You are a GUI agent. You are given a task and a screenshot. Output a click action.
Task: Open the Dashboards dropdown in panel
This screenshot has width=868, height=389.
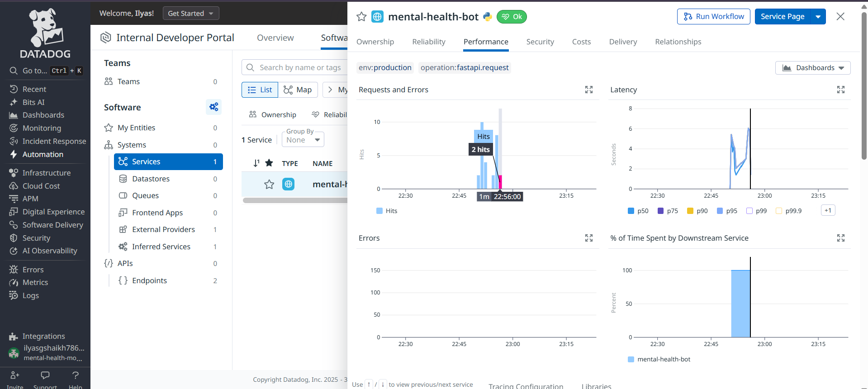813,68
